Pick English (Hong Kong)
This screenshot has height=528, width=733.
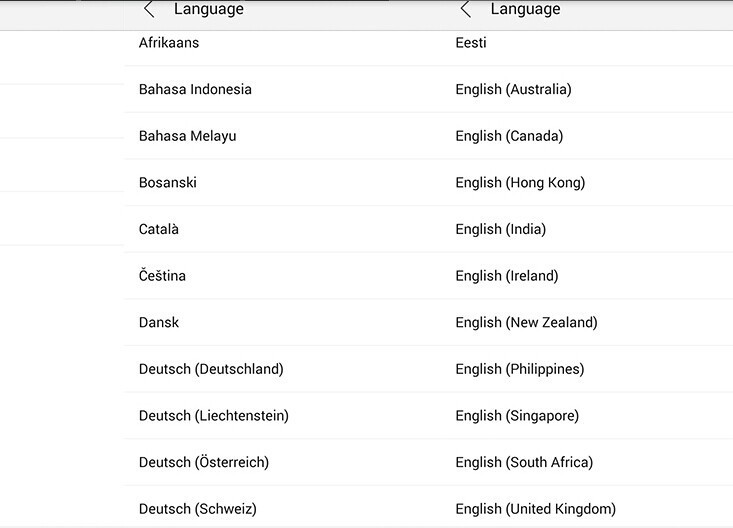(520, 182)
